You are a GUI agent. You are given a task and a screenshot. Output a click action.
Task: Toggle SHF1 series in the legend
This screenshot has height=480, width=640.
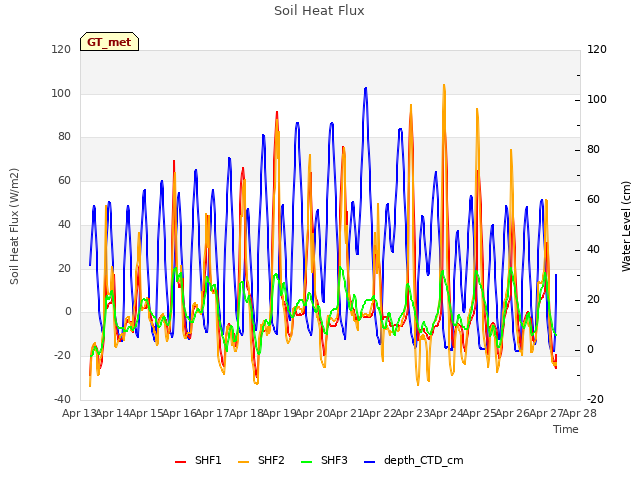198,460
